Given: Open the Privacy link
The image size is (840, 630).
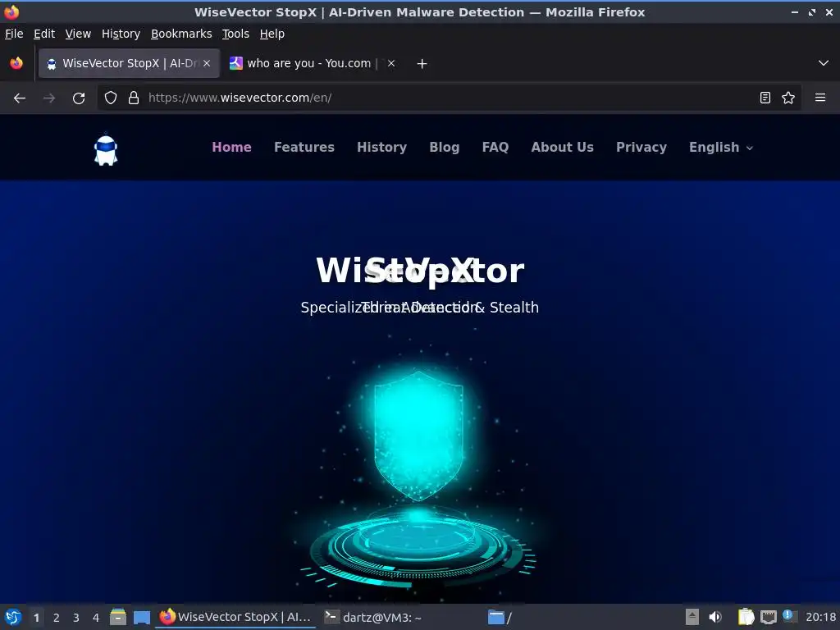Looking at the screenshot, I should pos(641,148).
